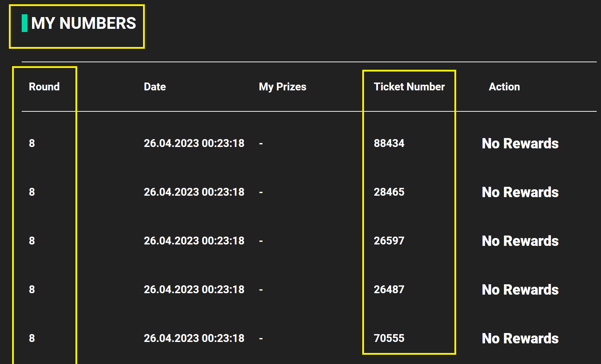The width and height of the screenshot is (601, 364).
Task: Click ticket number 26487
Action: pos(389,290)
